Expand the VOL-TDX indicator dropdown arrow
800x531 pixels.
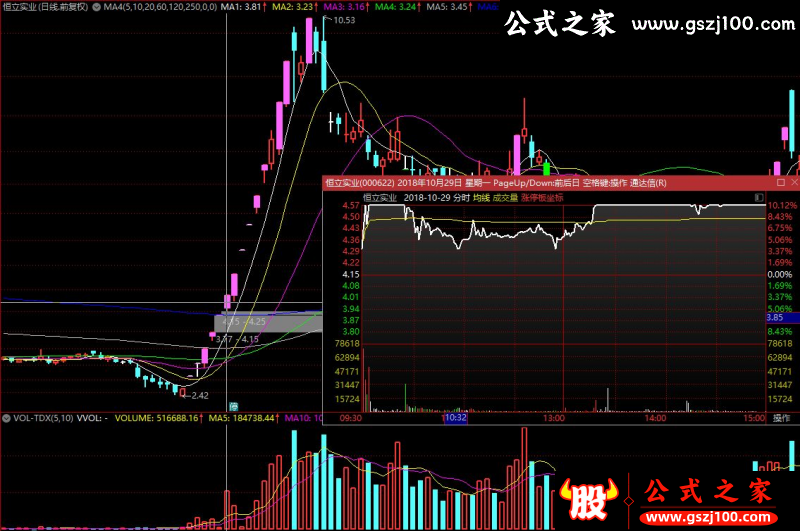click(x=7, y=418)
